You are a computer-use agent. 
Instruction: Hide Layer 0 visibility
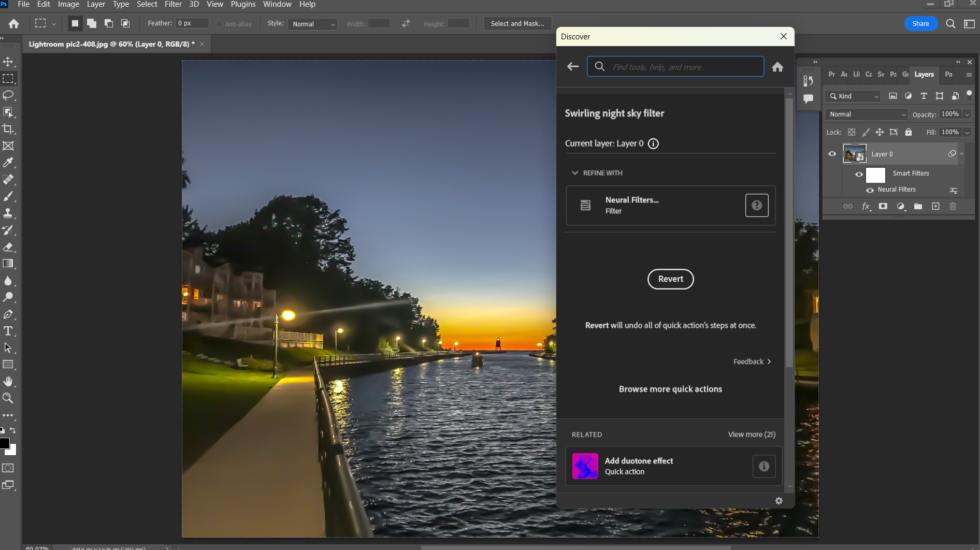[832, 153]
